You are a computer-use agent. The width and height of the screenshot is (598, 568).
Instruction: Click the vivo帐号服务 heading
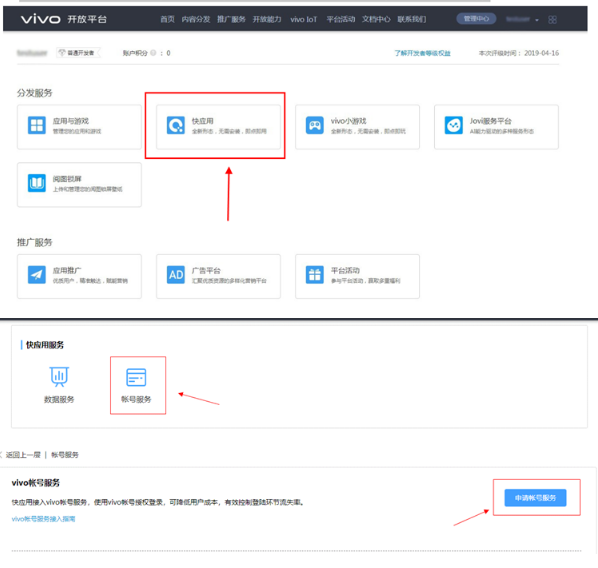coord(36,483)
